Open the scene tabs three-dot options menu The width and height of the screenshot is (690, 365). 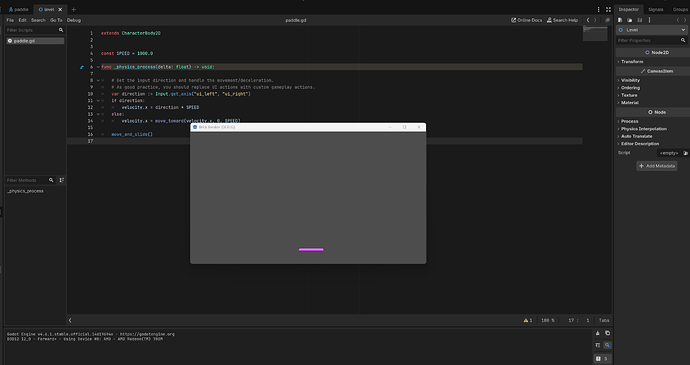tap(598, 9)
